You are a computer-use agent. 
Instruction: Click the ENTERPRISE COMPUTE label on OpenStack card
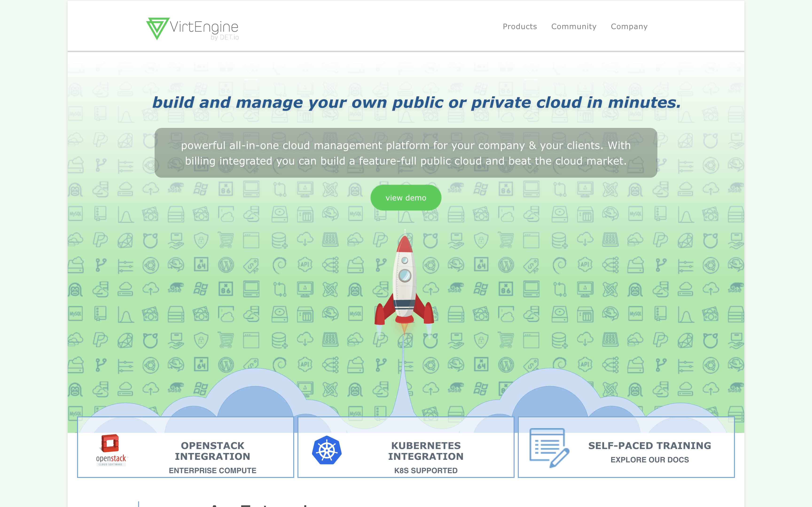[x=212, y=470]
